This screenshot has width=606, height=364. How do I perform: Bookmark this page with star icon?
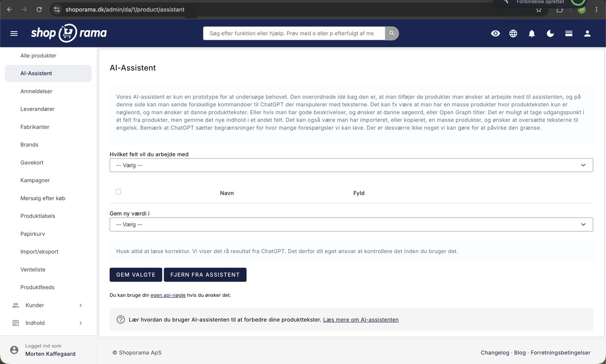click(x=538, y=10)
